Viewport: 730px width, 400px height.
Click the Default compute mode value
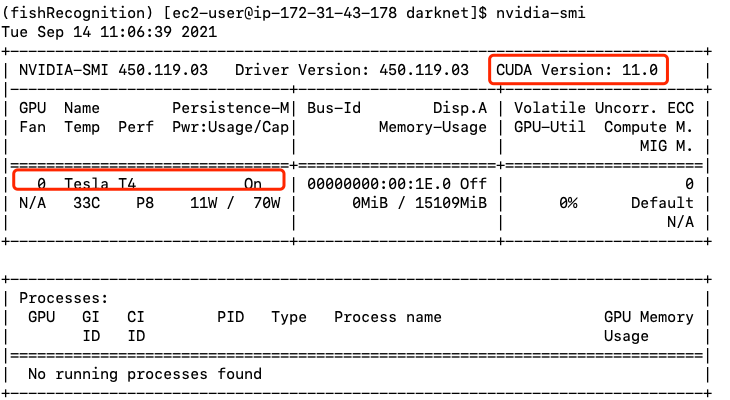coord(662,203)
